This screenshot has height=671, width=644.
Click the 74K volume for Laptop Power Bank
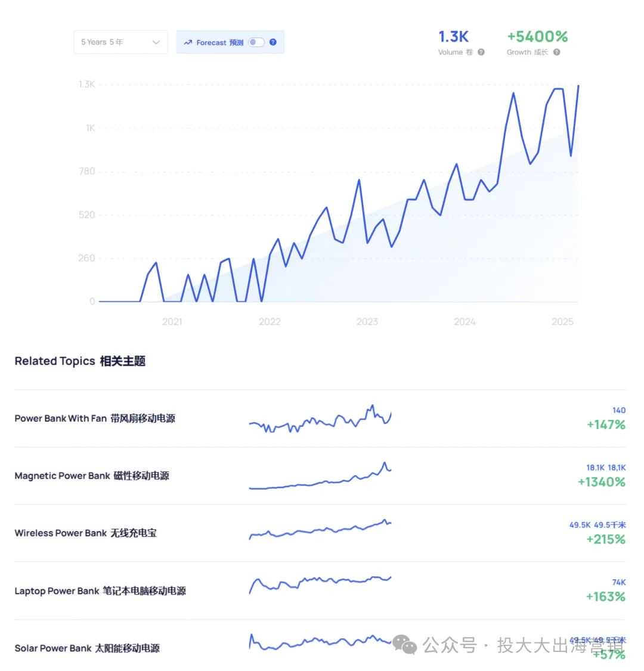(619, 582)
